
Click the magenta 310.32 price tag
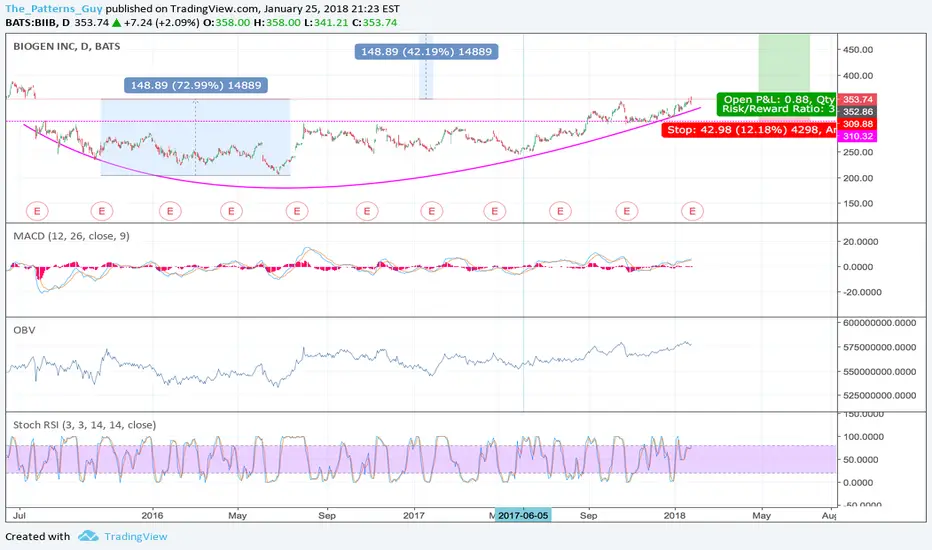coord(857,136)
